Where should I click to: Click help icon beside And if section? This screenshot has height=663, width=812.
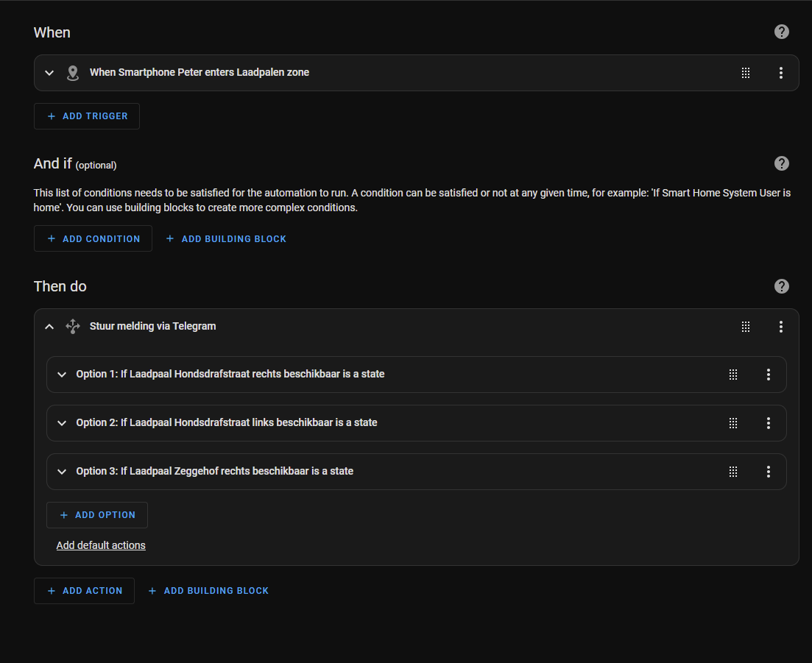click(x=782, y=163)
